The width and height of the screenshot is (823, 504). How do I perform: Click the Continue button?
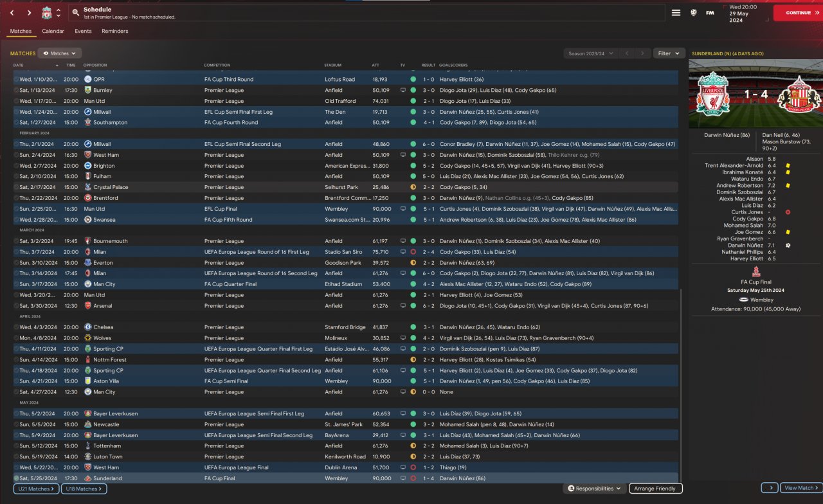(x=798, y=13)
